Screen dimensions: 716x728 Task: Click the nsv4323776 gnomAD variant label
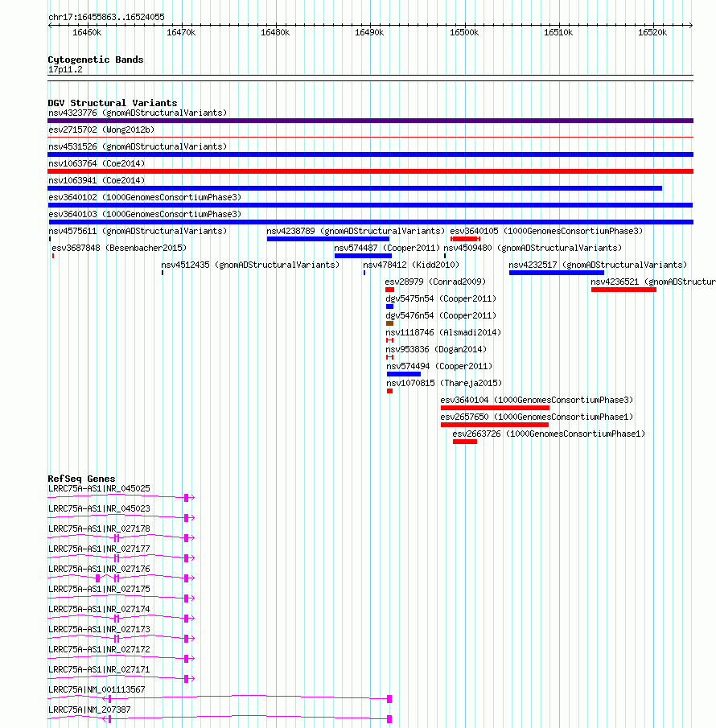coord(138,113)
